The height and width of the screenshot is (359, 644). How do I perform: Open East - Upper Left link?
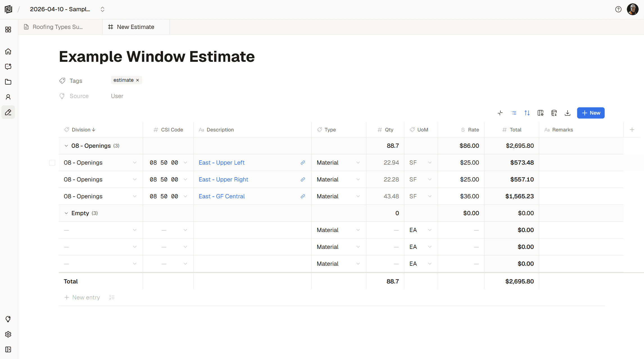pos(221,163)
